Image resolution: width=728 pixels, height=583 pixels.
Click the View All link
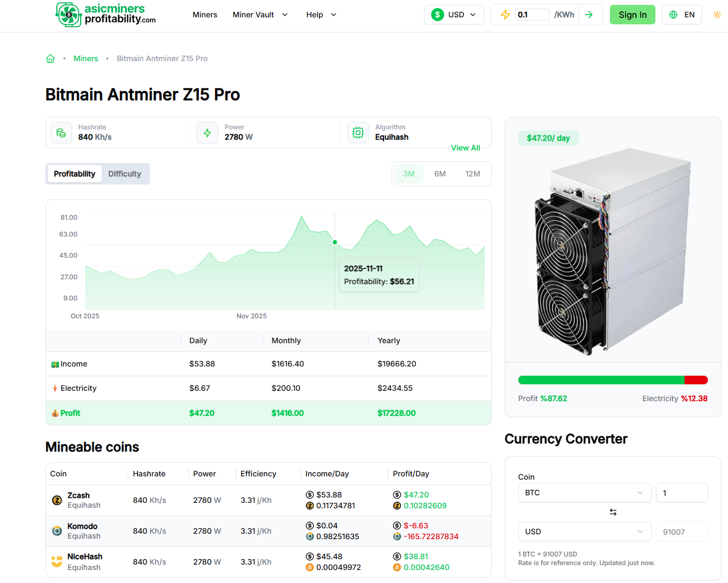pos(465,148)
